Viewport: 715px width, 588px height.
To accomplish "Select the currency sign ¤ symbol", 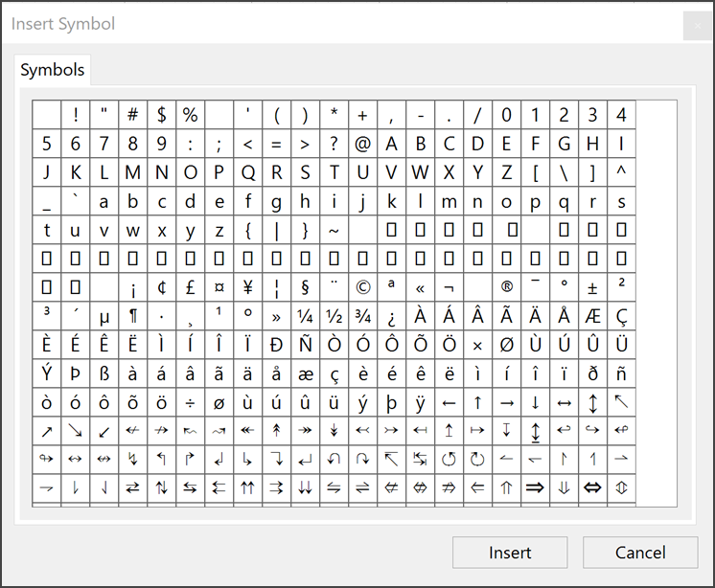I will click(219, 287).
